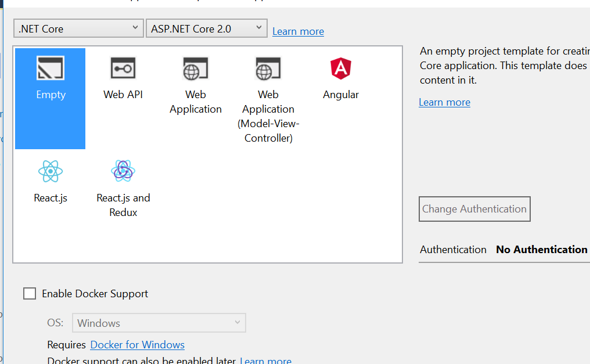Enable Docker Support checkbox
590x364 pixels.
point(30,293)
